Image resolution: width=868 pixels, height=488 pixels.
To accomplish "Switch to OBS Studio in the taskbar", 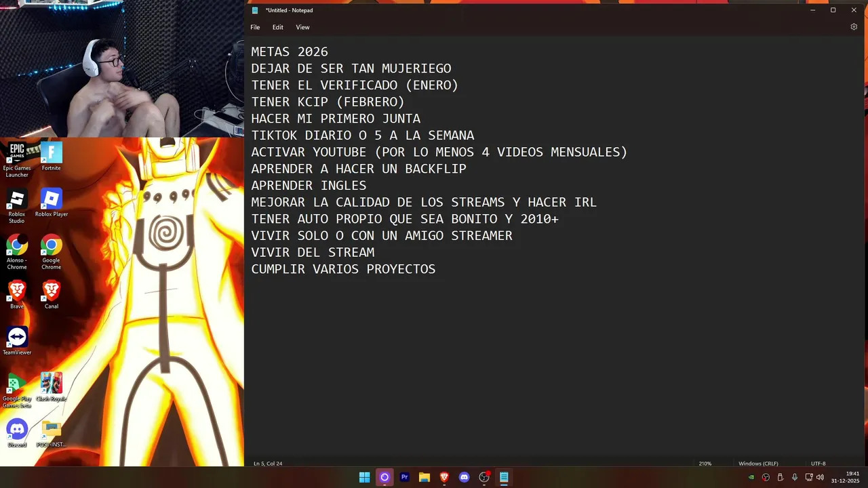I will pyautogui.click(x=484, y=477).
